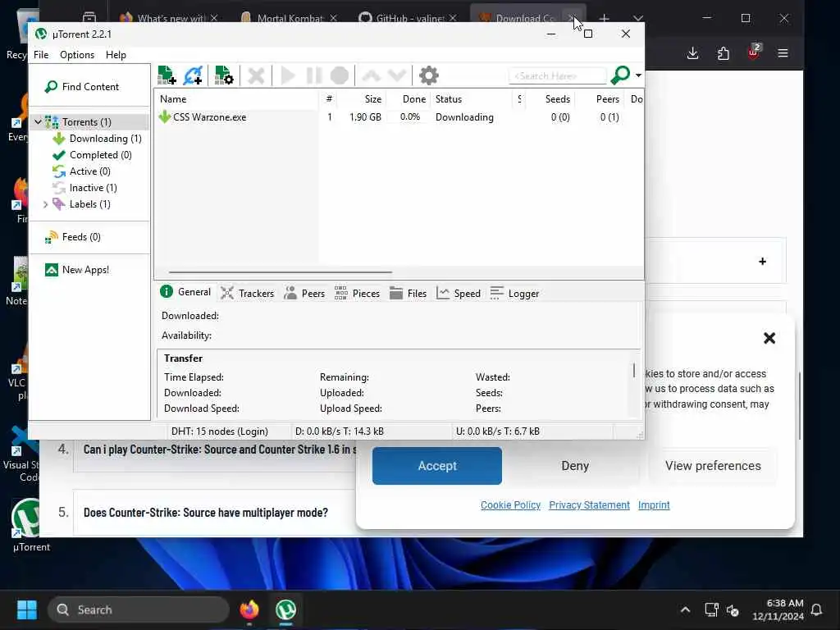Open the search provider dropdown arrow
This screenshot has width=840, height=630.
(x=638, y=75)
